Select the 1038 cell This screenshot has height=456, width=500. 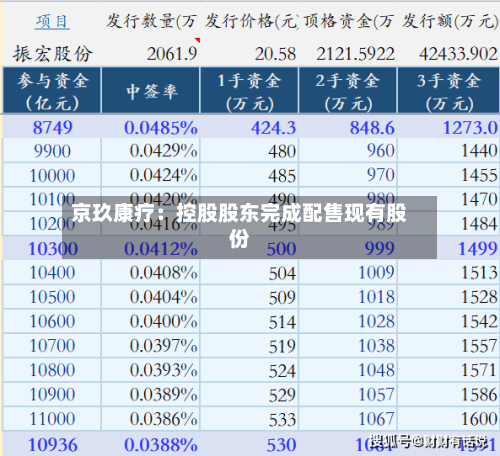tap(348, 345)
